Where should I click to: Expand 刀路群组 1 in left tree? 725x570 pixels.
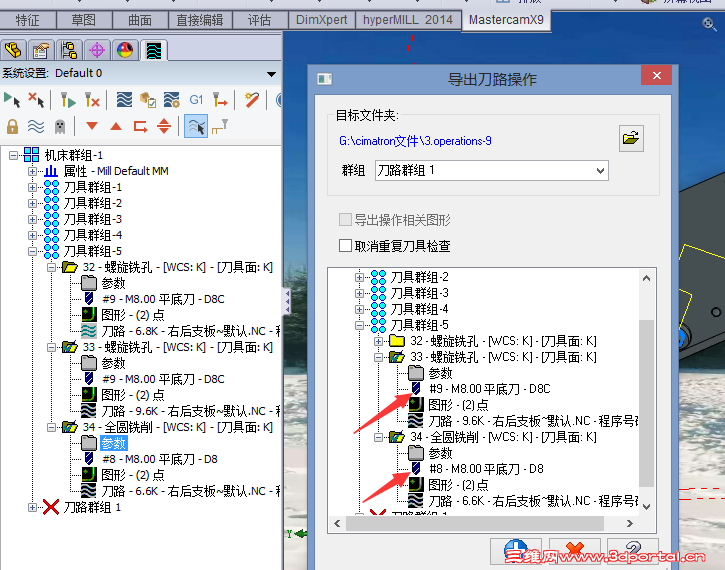[32, 508]
